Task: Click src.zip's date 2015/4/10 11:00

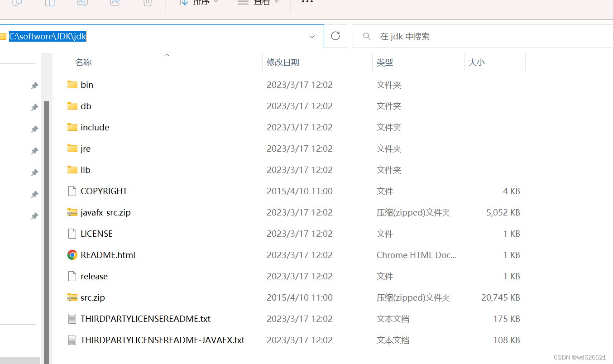Action: (x=300, y=297)
